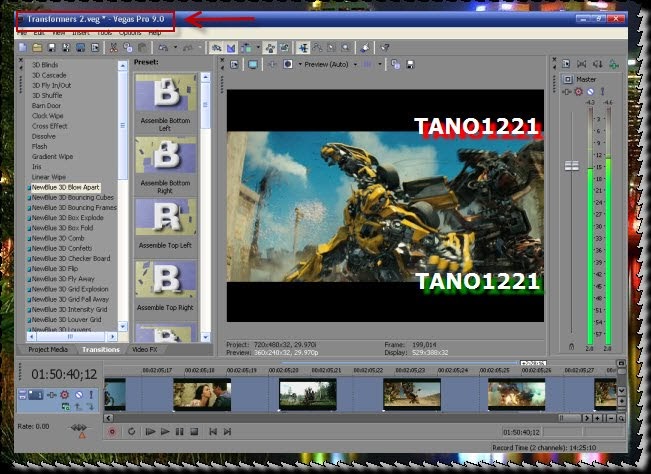651x474 pixels.
Task: Open the Insert menu
Action: (81, 32)
